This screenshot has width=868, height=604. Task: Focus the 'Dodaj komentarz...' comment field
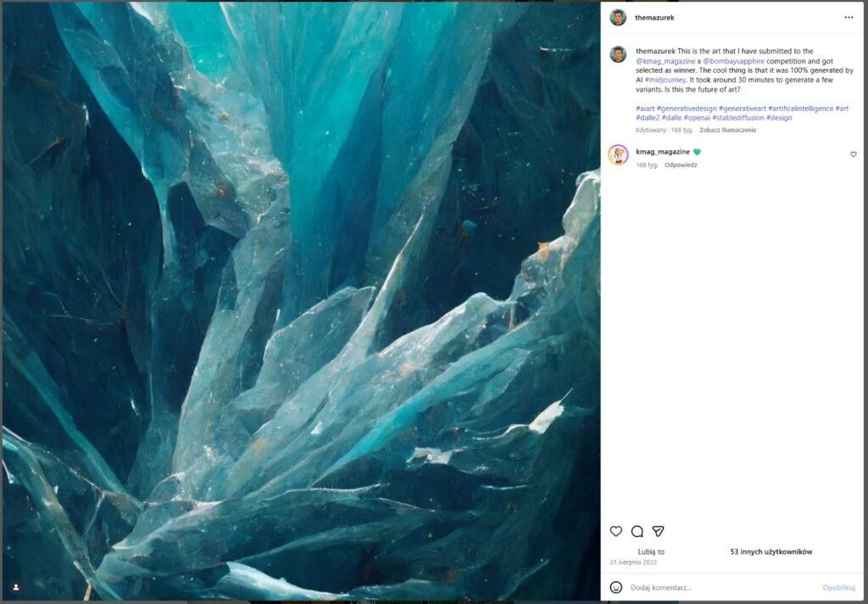point(721,587)
